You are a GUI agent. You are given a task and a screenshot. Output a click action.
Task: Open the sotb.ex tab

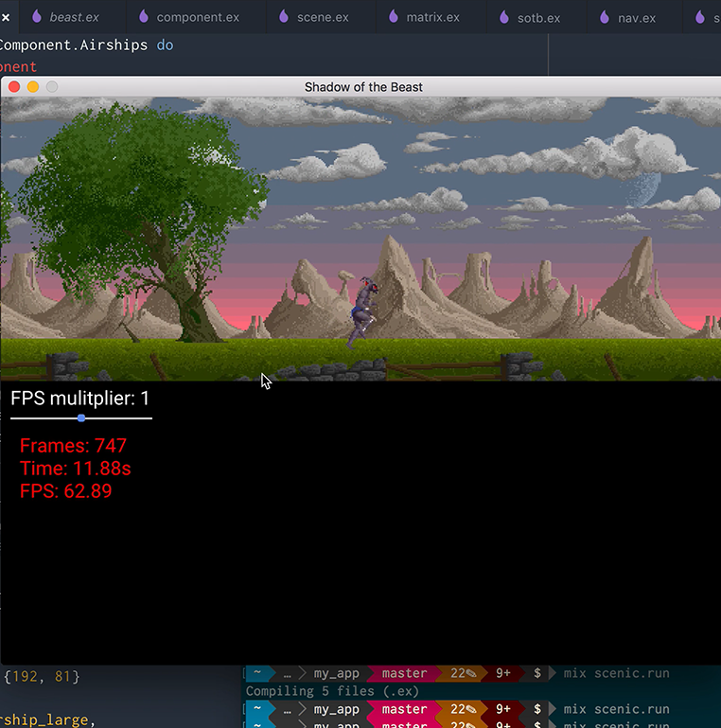point(538,18)
